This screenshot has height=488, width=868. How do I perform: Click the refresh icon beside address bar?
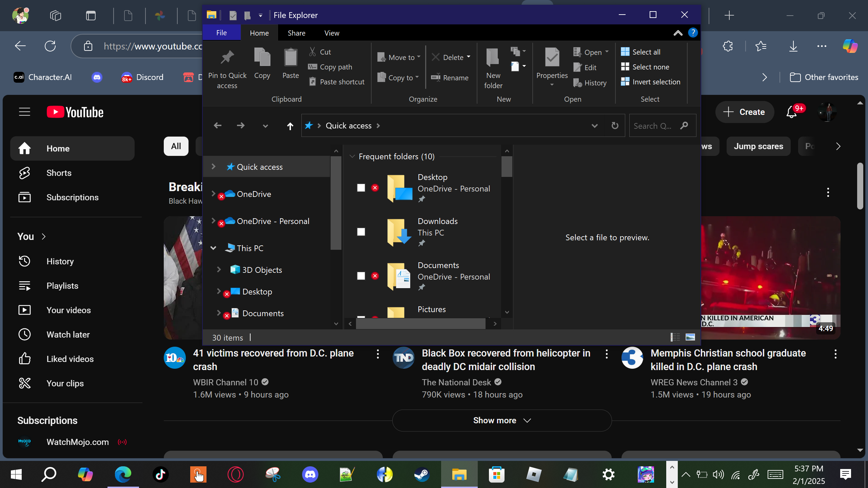pos(615,126)
